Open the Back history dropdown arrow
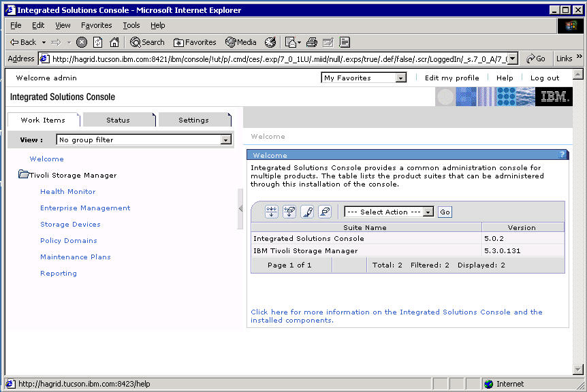 (x=44, y=42)
